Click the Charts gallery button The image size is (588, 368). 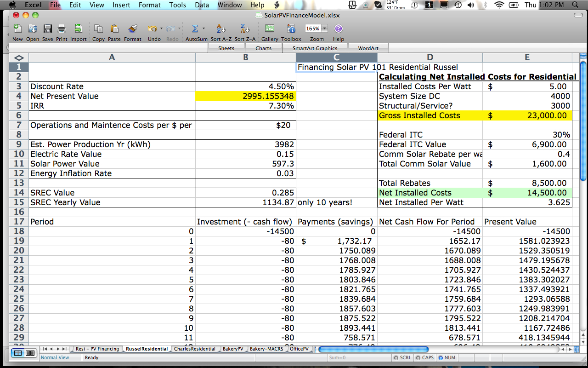point(263,48)
